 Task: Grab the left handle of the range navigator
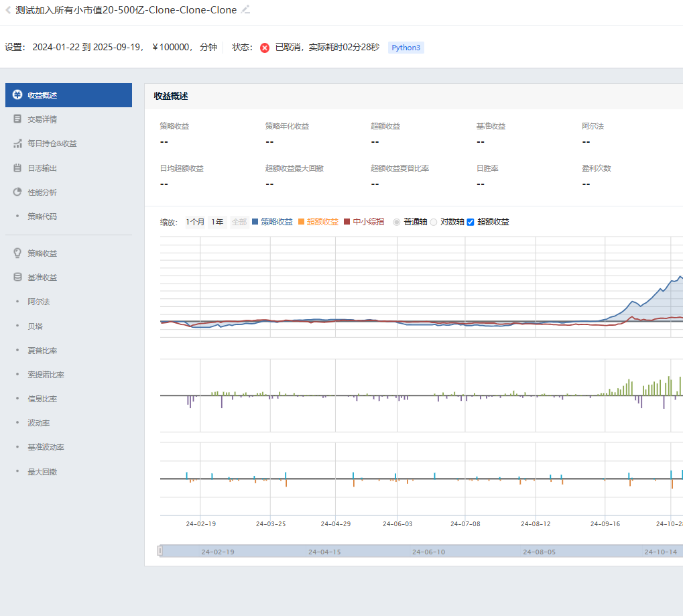pyautogui.click(x=160, y=551)
